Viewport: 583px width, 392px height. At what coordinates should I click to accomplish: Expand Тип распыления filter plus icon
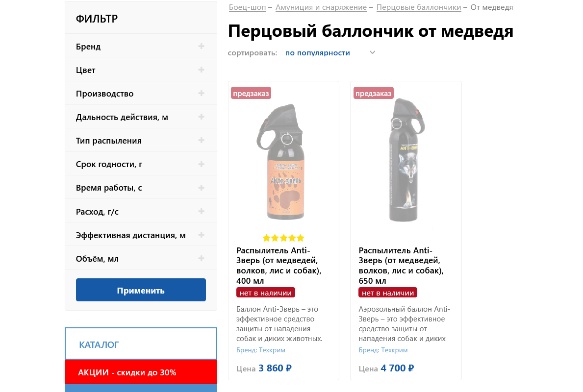201,140
